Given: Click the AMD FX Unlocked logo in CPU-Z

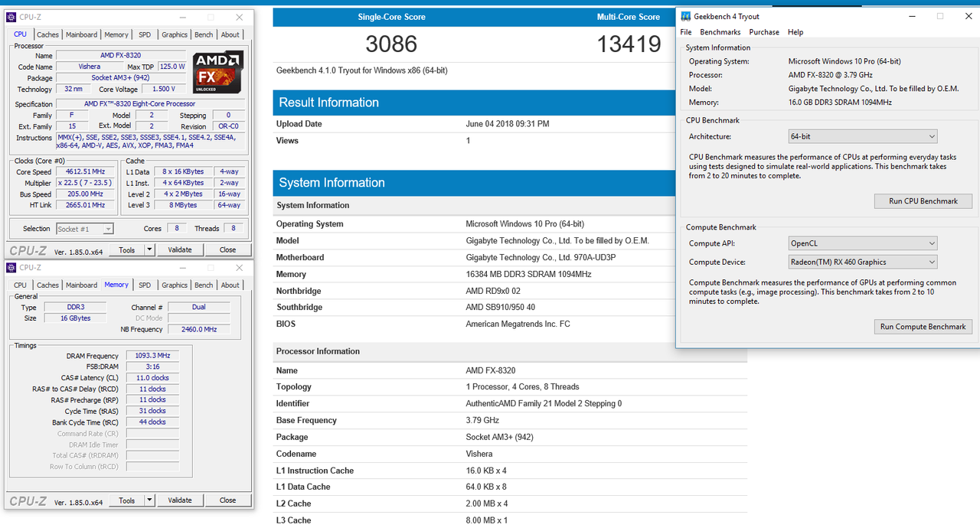Looking at the screenshot, I should click(x=218, y=72).
